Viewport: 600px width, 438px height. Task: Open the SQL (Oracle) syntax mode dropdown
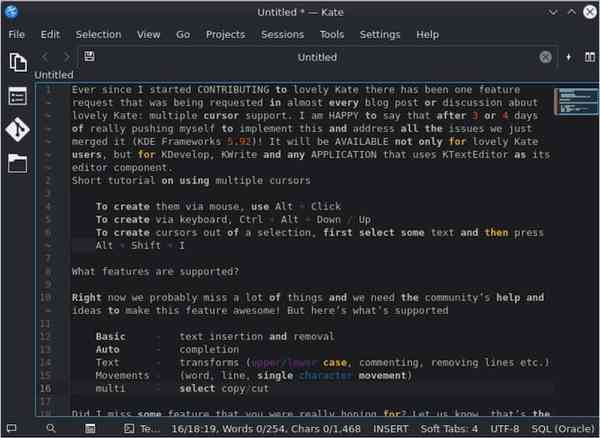pyautogui.click(x=564, y=429)
